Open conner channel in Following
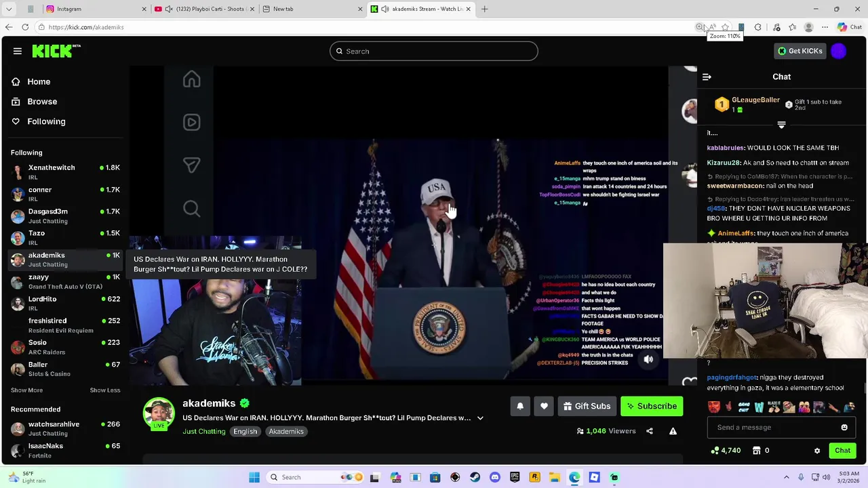This screenshot has height=488, width=868. point(65,194)
